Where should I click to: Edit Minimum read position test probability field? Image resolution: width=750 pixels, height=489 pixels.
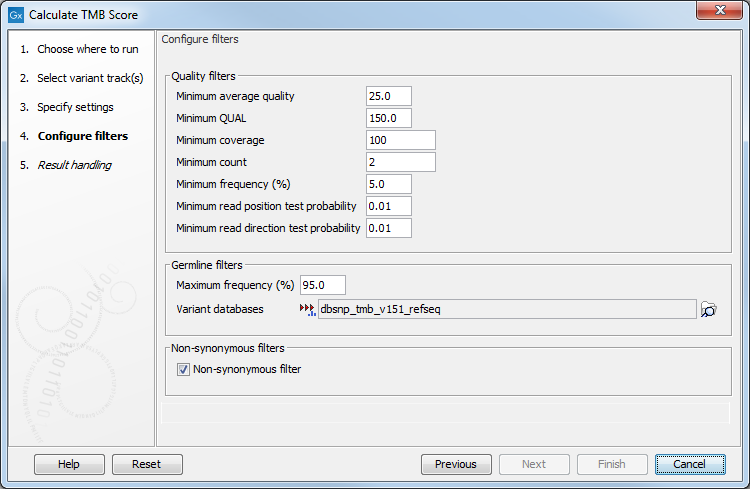tap(389, 206)
